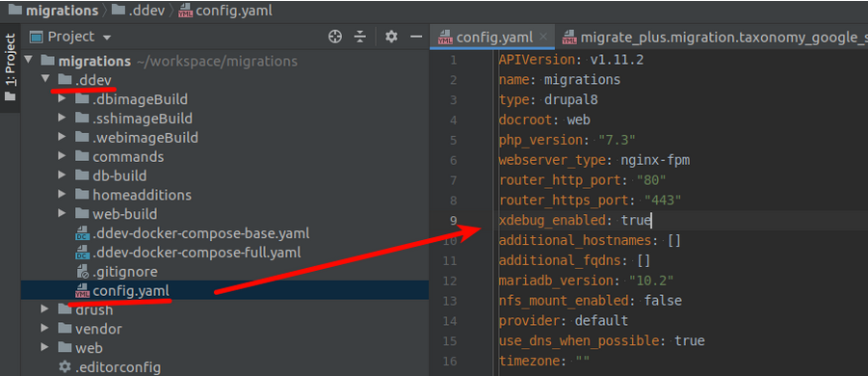
Task: Click the locate/scroll-from-source target icon
Action: [335, 37]
